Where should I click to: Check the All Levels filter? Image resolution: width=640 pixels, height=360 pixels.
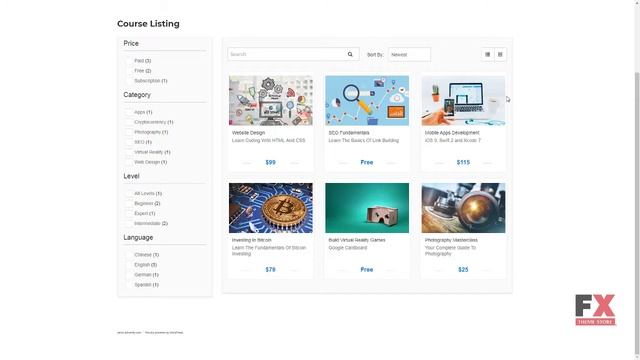click(x=129, y=193)
